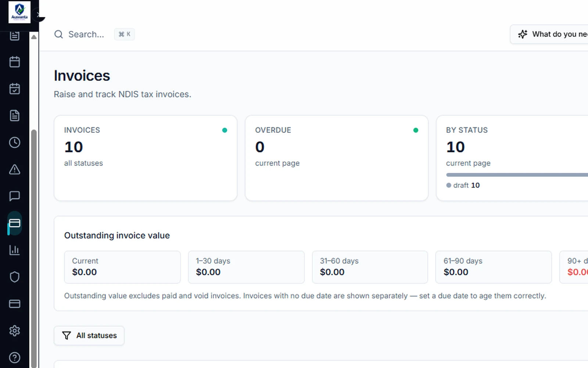The image size is (588, 368).
Task: Open the bar chart reports sidebar icon
Action: (x=15, y=250)
